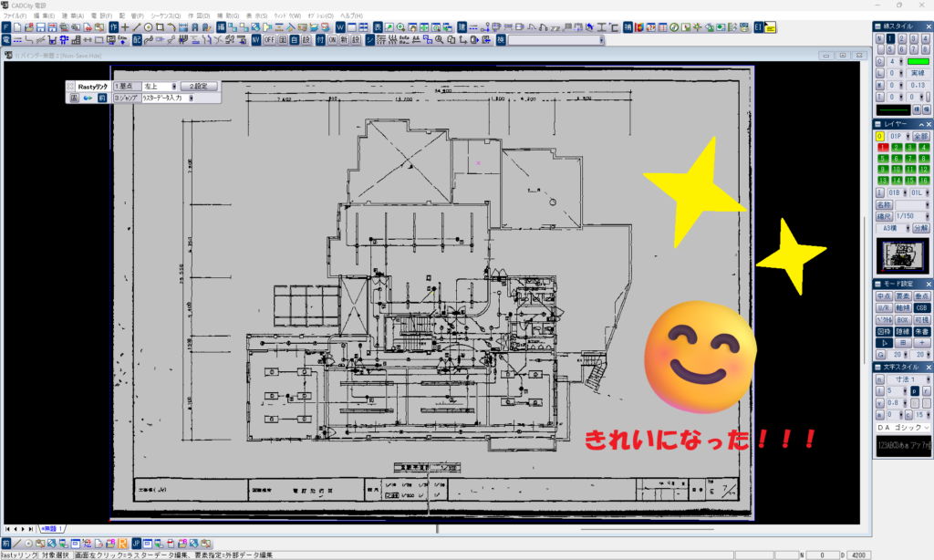Toggle the 自 button in NV group
This screenshot has width=934, height=560.
pos(295,40)
